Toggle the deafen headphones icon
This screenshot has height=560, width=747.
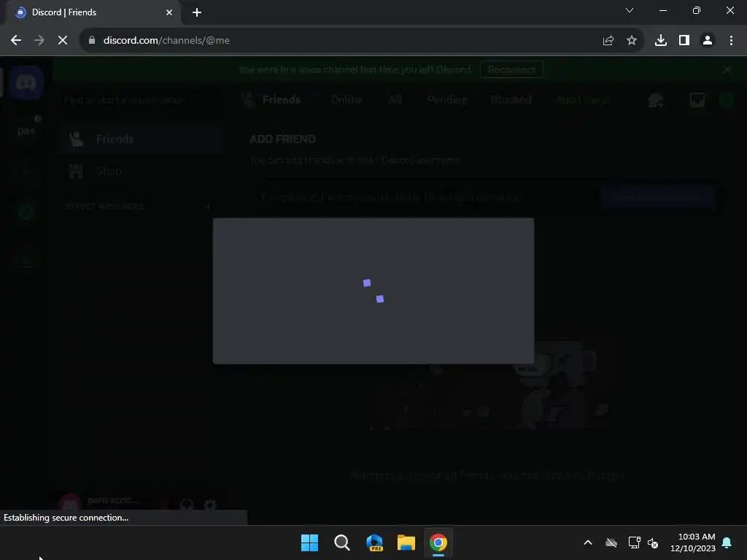tap(187, 505)
